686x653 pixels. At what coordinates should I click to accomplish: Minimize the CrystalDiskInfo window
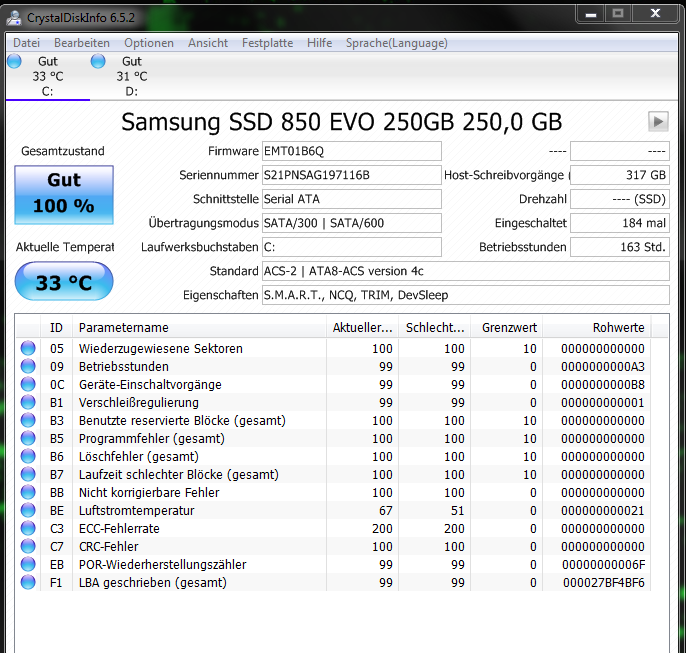pyautogui.click(x=591, y=14)
